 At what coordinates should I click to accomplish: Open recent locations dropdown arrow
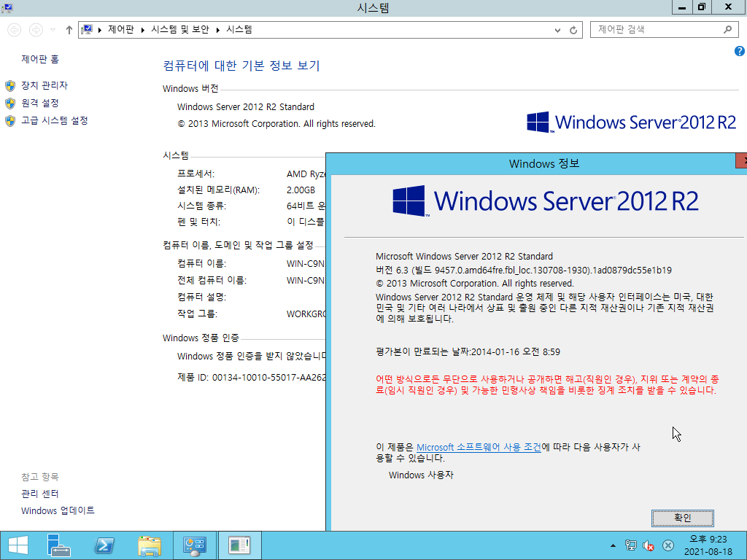(x=53, y=30)
